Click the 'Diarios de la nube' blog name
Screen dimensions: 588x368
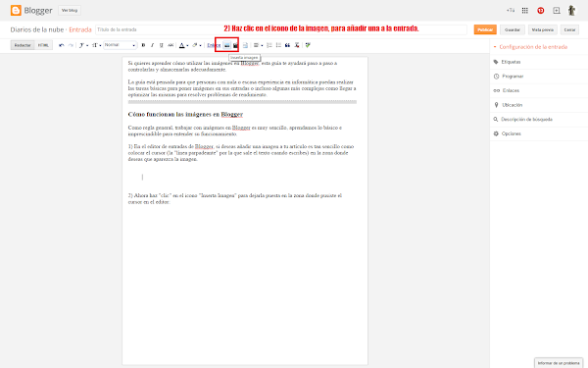point(37,29)
